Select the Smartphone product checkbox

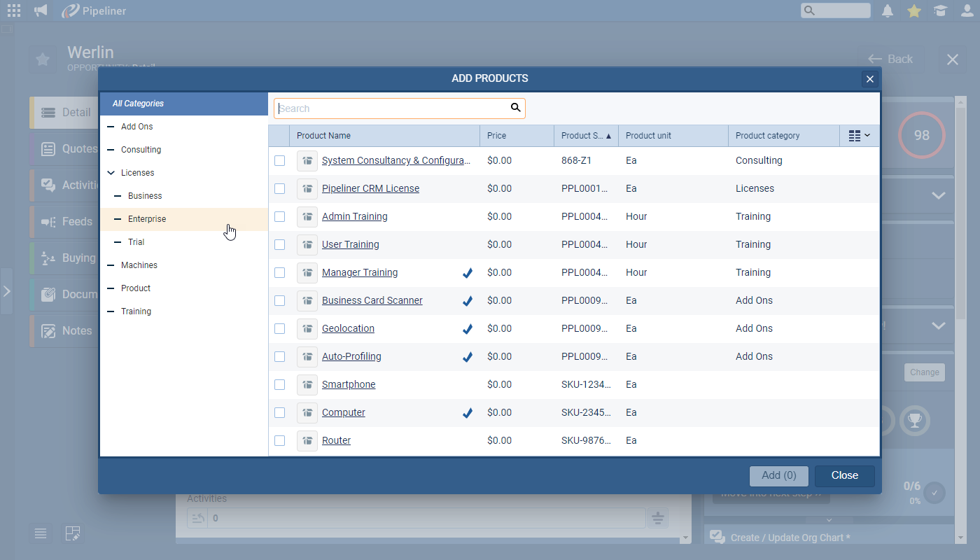pos(280,385)
